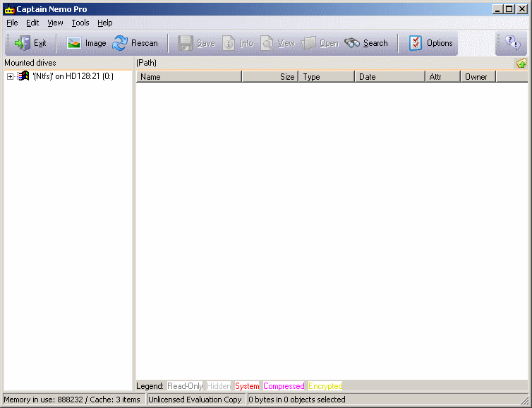Select the '(Ntfs)' on HD128:21 drive
532x408 pixels.
(x=72, y=77)
